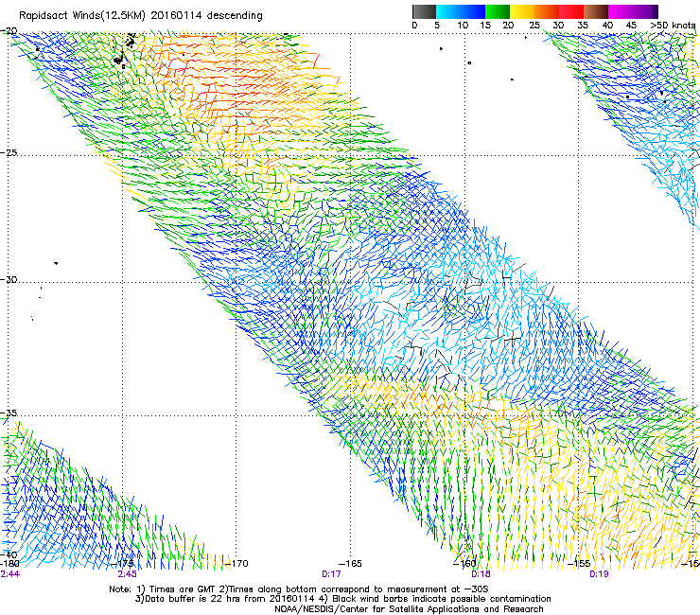Click the 'Black wind barbs indicate possible contamination' note
700x615 pixels.
(x=442, y=599)
